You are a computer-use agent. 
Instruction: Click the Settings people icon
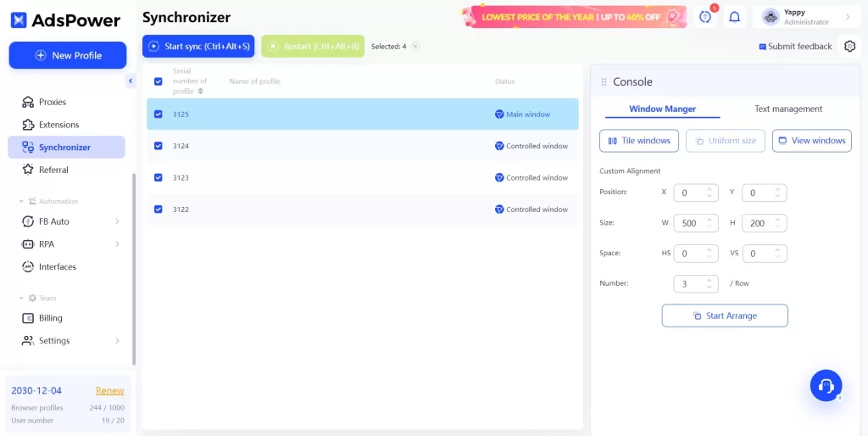tap(28, 341)
